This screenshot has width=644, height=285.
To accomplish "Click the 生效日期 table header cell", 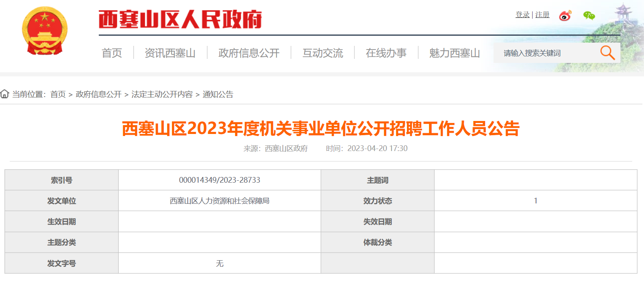I will click(61, 222).
